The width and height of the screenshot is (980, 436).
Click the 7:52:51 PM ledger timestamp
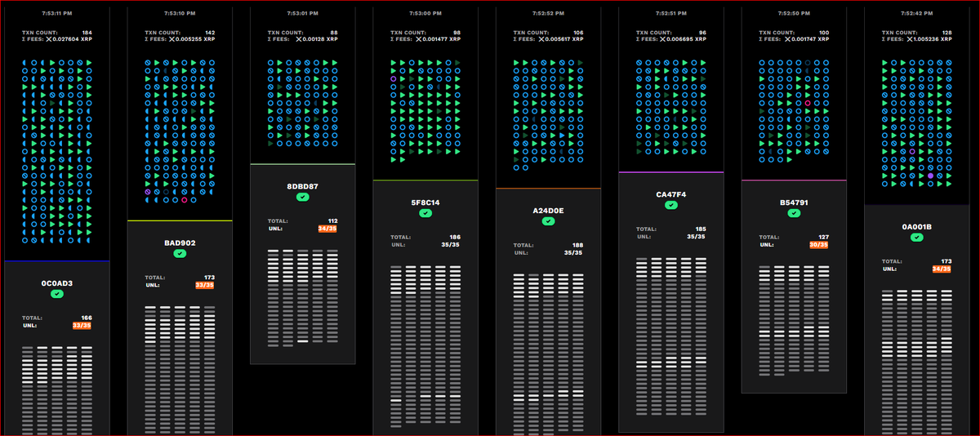(x=671, y=14)
